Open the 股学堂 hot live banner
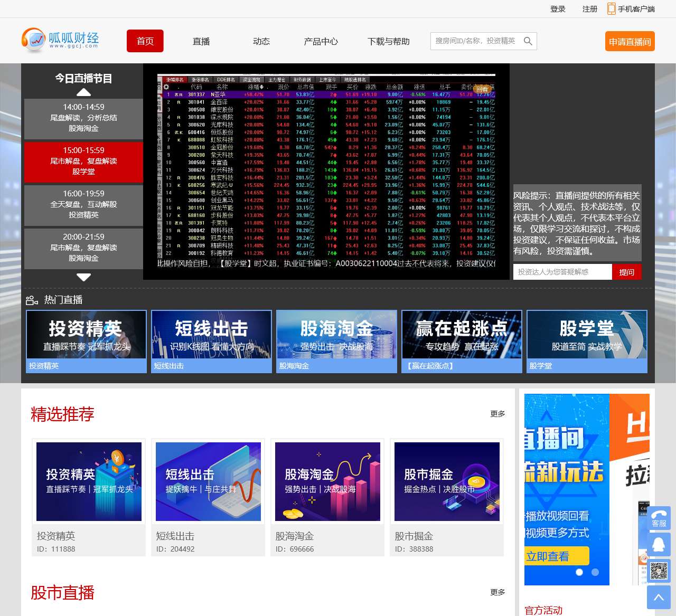Image resolution: width=676 pixels, height=616 pixels. coord(587,342)
